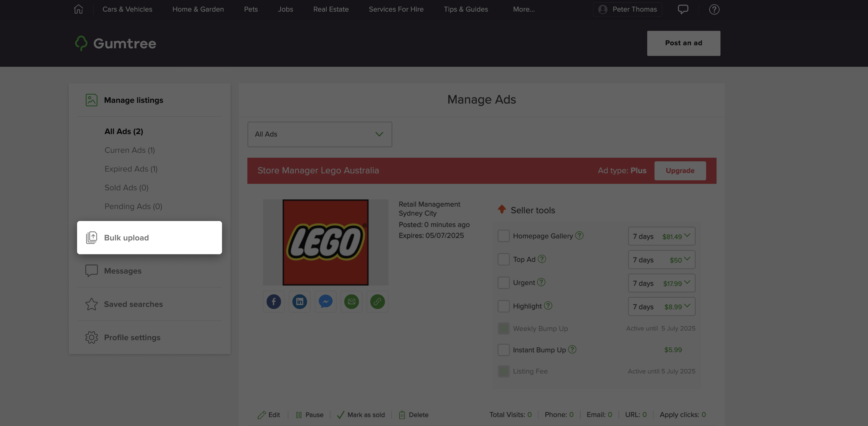The width and height of the screenshot is (868, 426).
Task: Select Expired Ads (1)
Action: [131, 169]
